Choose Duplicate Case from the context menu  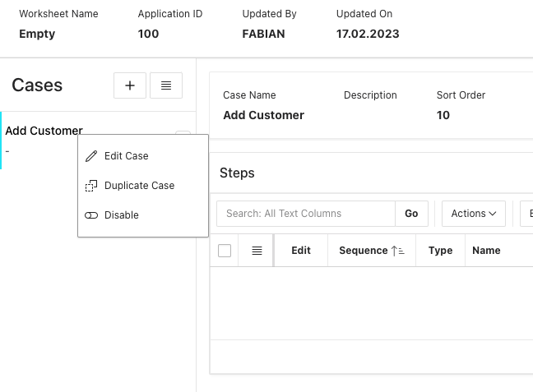pyautogui.click(x=143, y=186)
